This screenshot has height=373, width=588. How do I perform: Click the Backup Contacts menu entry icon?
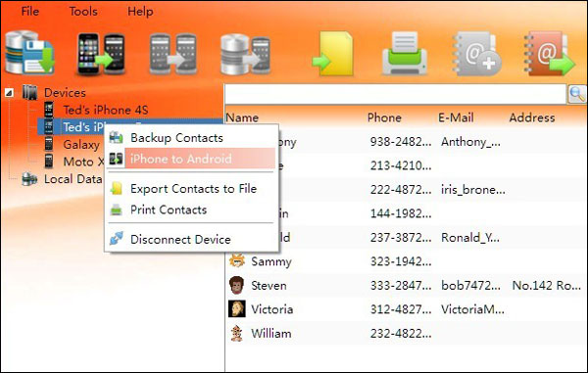tap(116, 137)
